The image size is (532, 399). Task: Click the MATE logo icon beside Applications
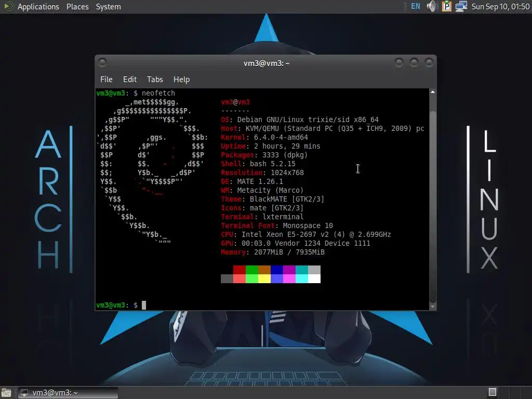9,6
